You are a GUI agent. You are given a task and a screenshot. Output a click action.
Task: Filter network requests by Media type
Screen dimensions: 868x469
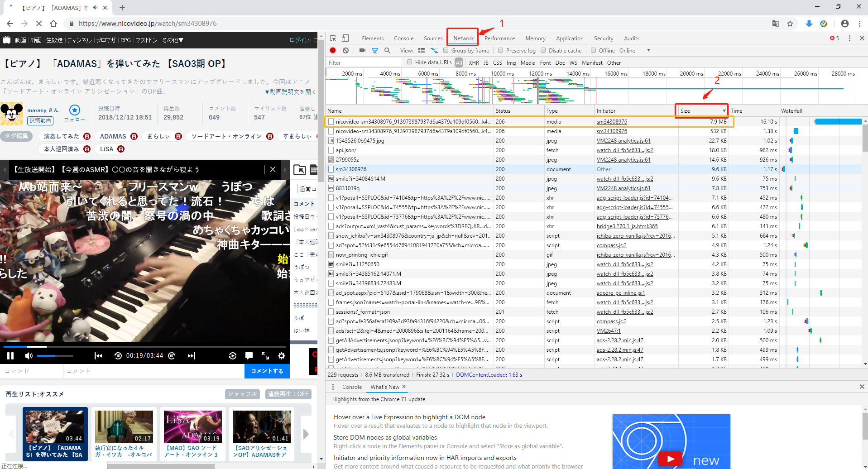(x=528, y=63)
